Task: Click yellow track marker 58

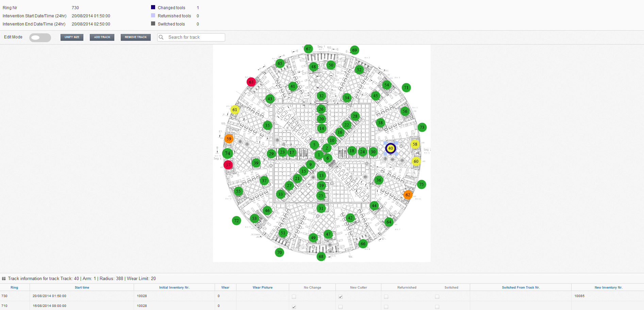Action: click(x=415, y=144)
